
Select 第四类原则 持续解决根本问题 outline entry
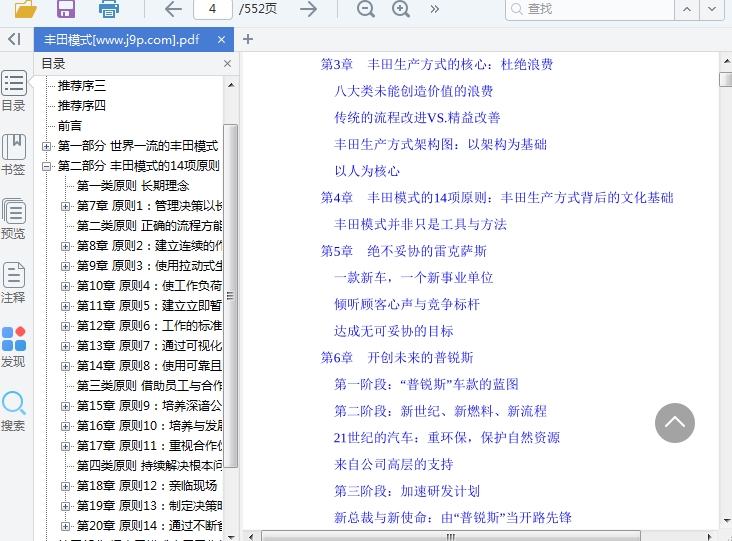(149, 466)
